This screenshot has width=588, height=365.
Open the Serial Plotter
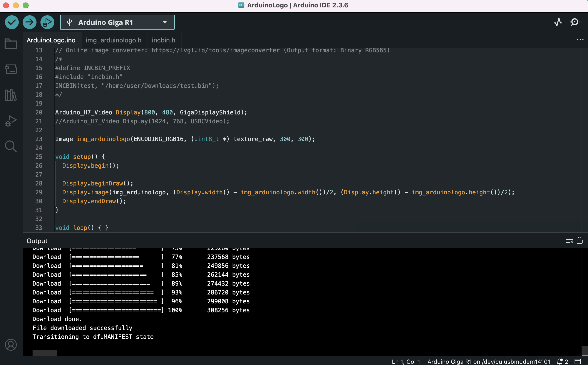click(x=558, y=22)
